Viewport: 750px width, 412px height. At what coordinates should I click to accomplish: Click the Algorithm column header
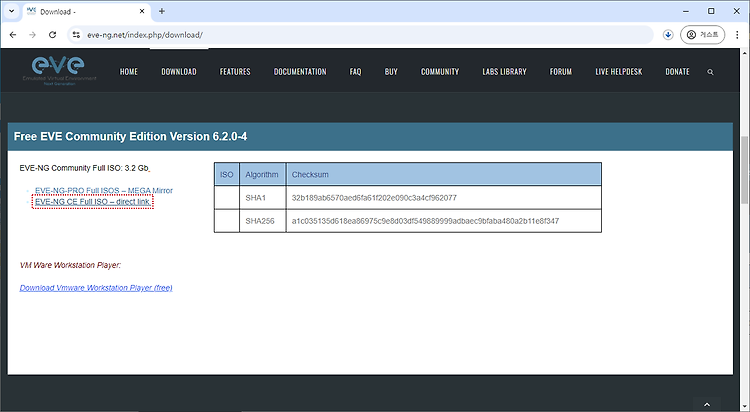262,175
